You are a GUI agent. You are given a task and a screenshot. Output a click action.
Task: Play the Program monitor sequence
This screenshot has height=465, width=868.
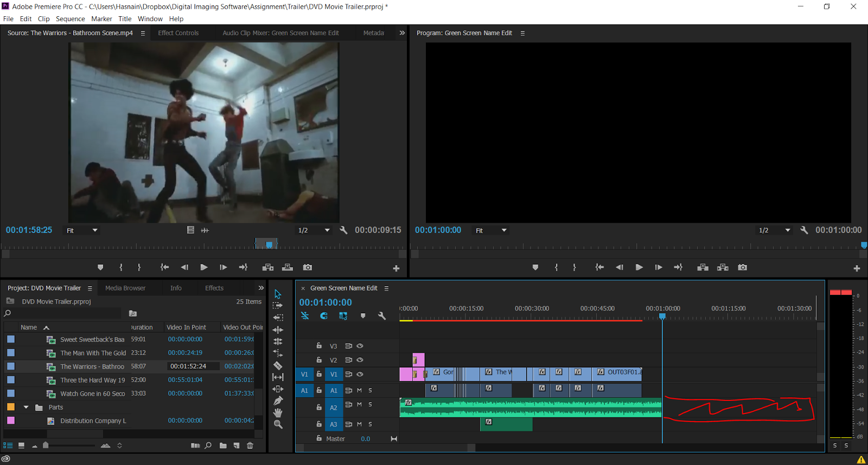(639, 267)
